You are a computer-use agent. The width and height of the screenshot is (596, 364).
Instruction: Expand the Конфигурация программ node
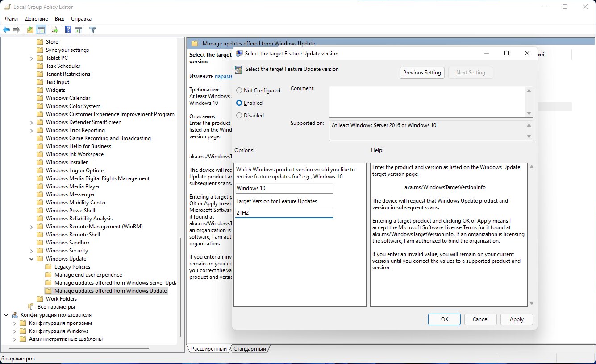click(15, 323)
